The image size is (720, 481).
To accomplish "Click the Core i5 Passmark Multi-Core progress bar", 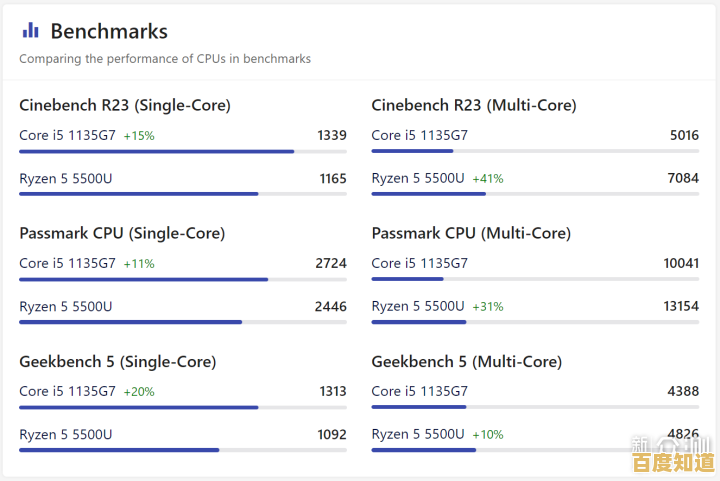I will click(x=408, y=279).
